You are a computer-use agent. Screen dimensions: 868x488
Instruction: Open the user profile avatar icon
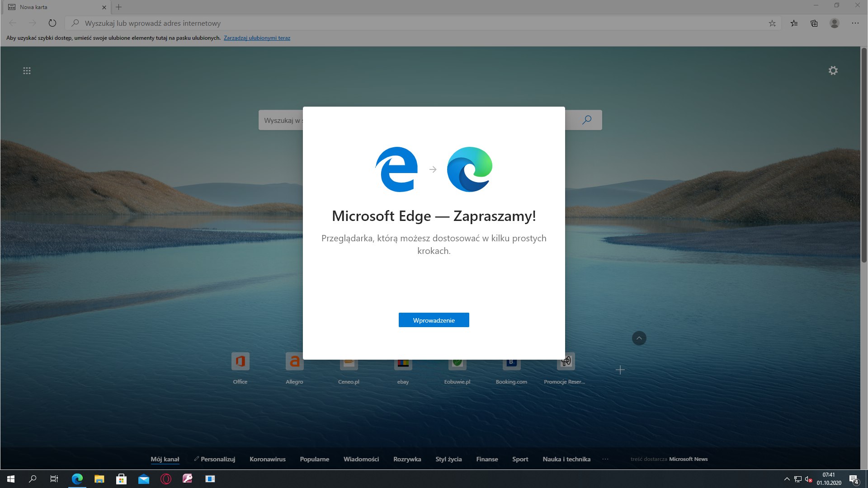pyautogui.click(x=835, y=23)
